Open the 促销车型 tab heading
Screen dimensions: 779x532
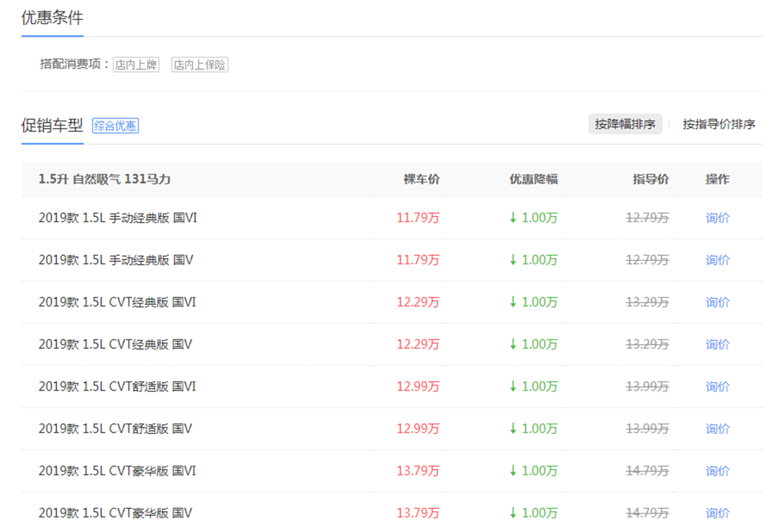tap(52, 125)
